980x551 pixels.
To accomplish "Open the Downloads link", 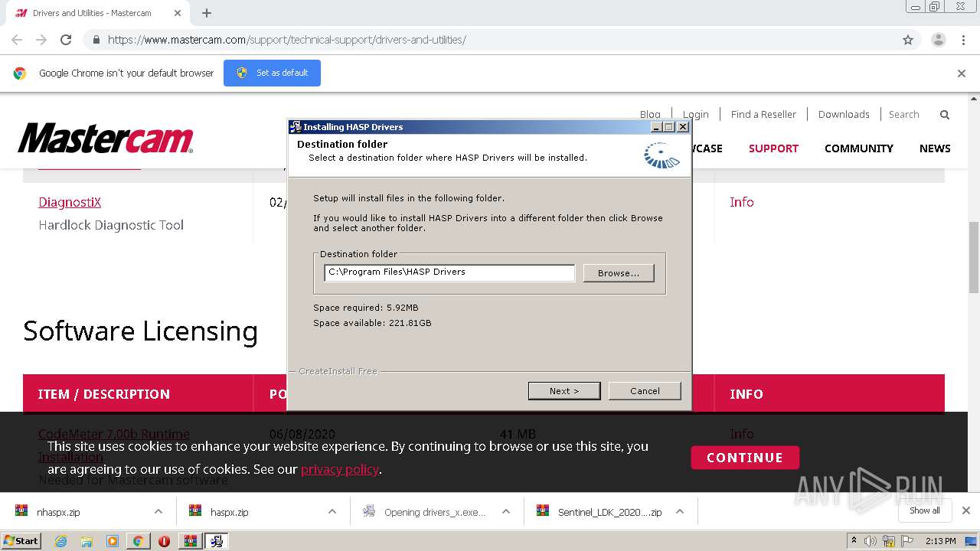I will coord(844,114).
